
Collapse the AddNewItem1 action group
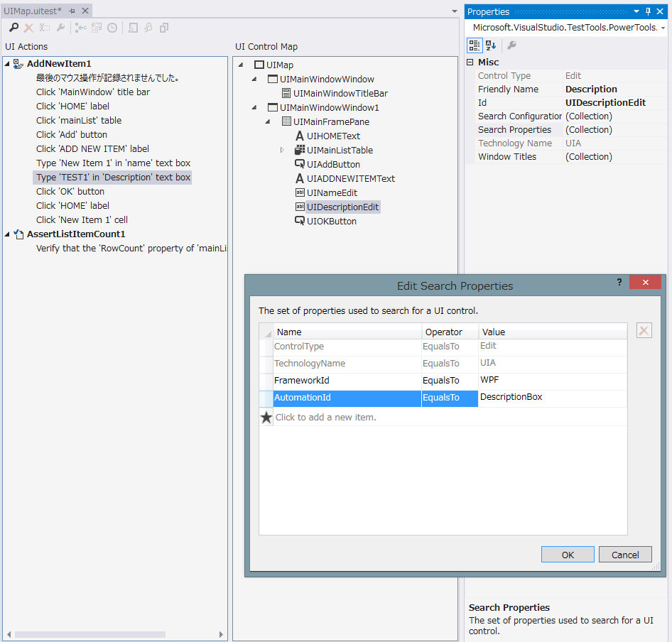(x=7, y=64)
